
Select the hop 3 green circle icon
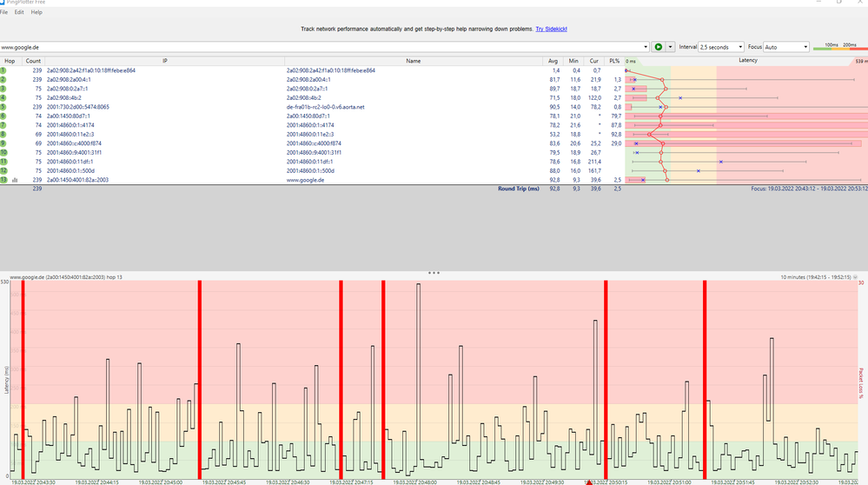(3, 89)
